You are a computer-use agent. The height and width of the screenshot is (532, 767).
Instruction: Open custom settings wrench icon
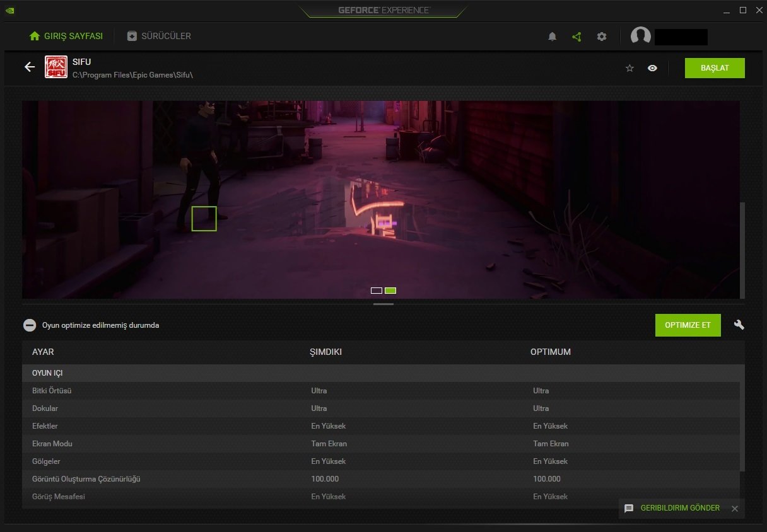coord(739,325)
